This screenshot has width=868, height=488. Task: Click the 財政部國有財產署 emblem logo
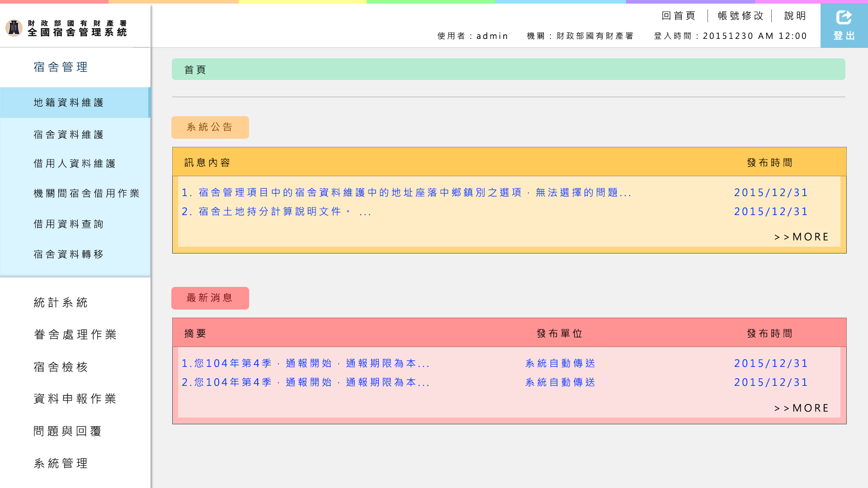tap(14, 28)
